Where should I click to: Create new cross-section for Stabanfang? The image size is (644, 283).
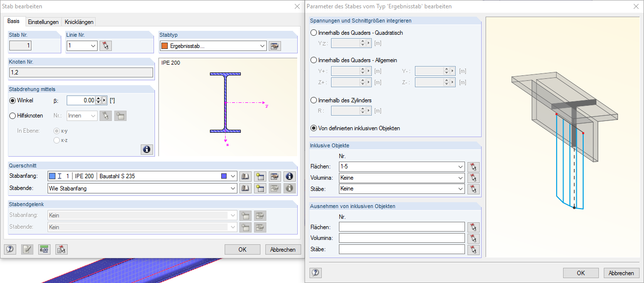pyautogui.click(x=260, y=176)
